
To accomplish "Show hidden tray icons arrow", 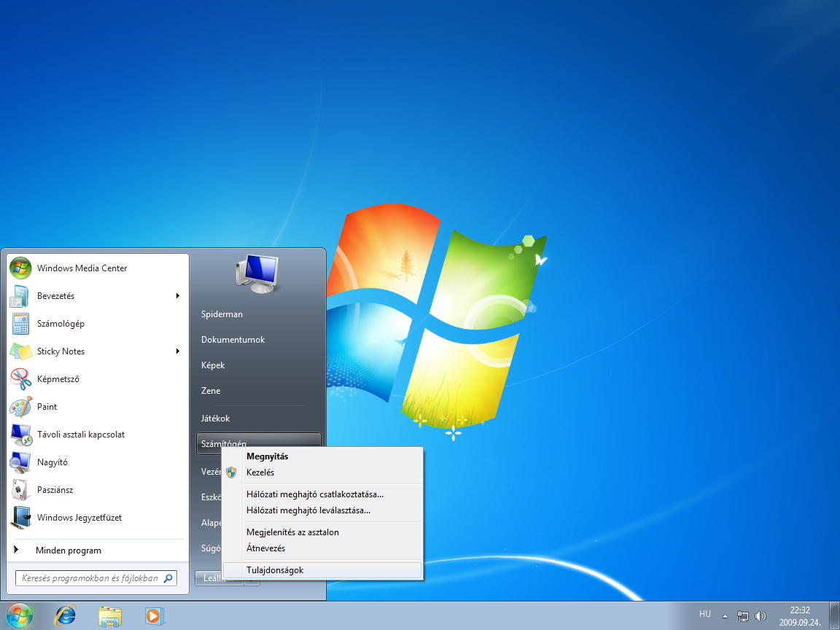I will (725, 615).
